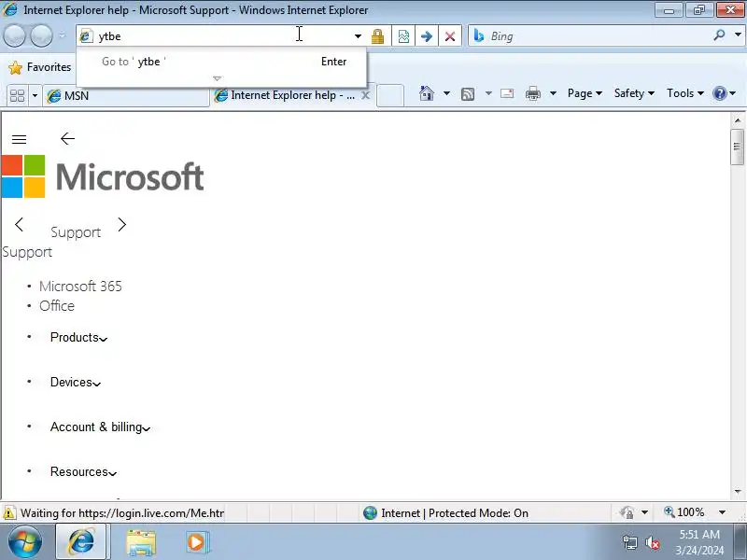Image resolution: width=747 pixels, height=560 pixels.
Task: Open a new blank tab
Action: [x=390, y=95]
